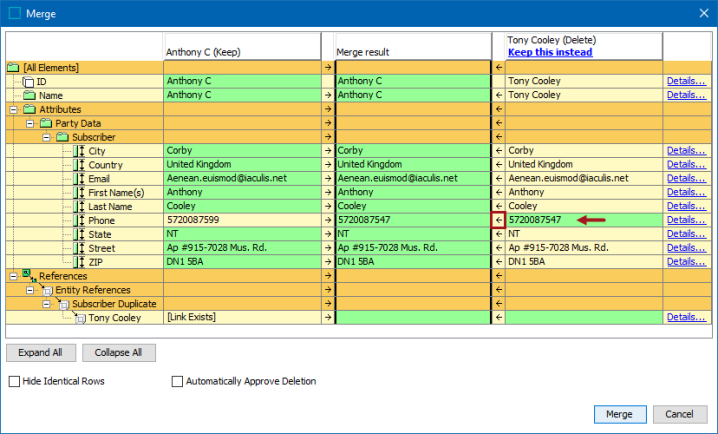Click the right arrow in the City row
Viewport: 718px width, 434px height.
(328, 151)
